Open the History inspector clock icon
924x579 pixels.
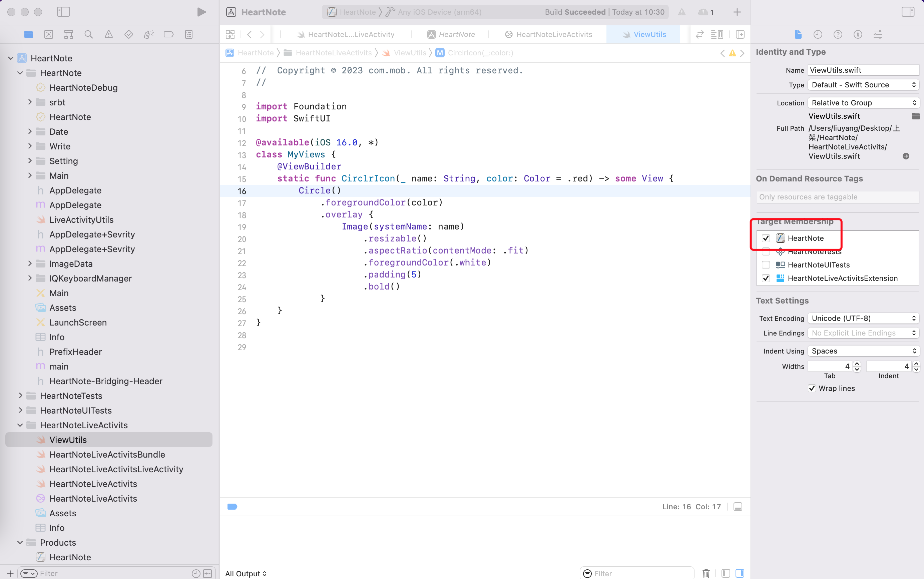click(x=818, y=34)
